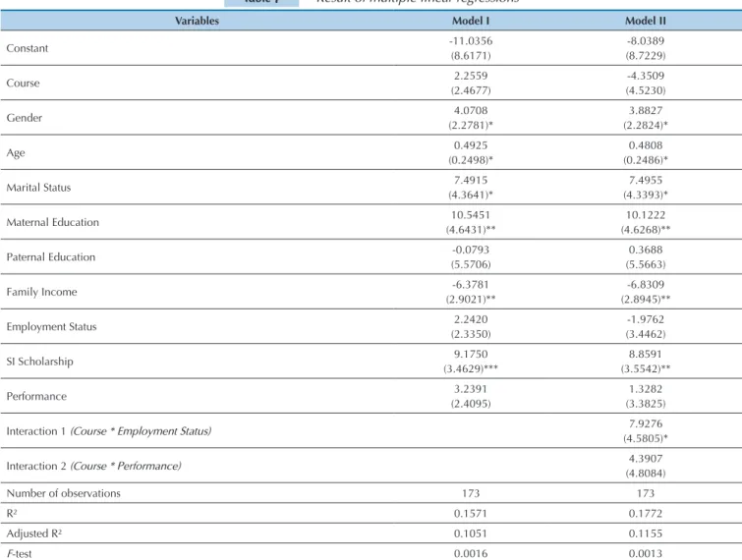
Task: Click the Gender standard error (2.2781)*
Action: (471, 126)
